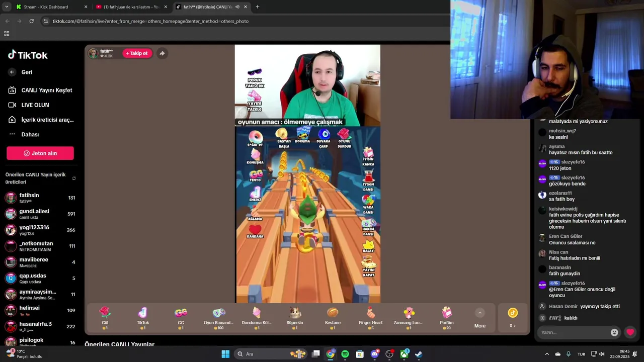Open the tab search dropdown
644x362 pixels.
[7, 7]
